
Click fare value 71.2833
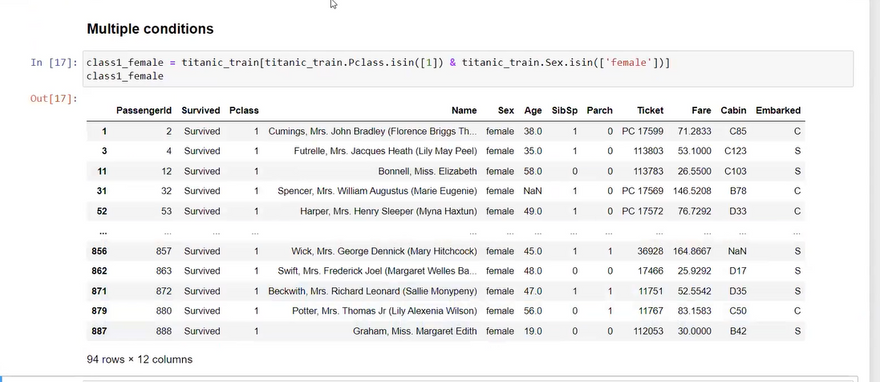(x=694, y=131)
